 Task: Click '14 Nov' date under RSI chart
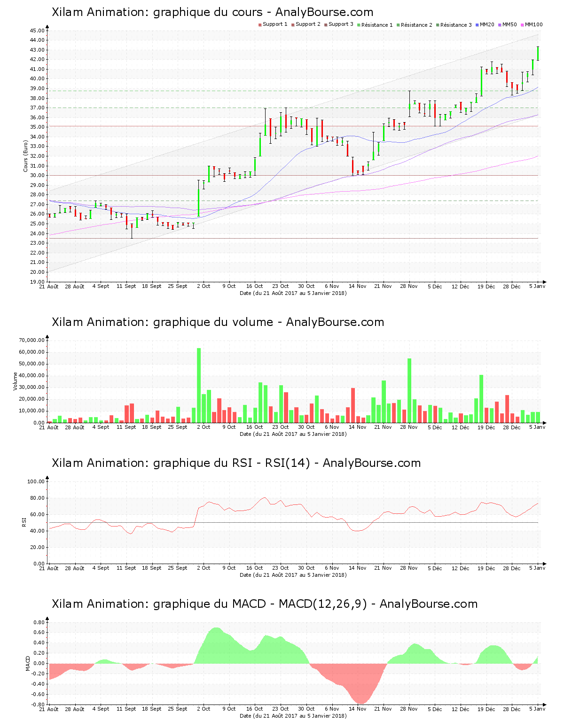click(358, 568)
